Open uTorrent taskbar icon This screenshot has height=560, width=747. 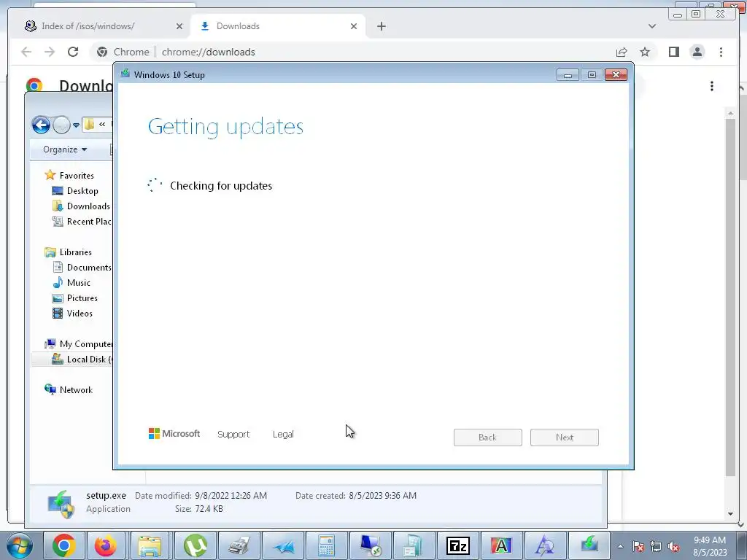(195, 545)
